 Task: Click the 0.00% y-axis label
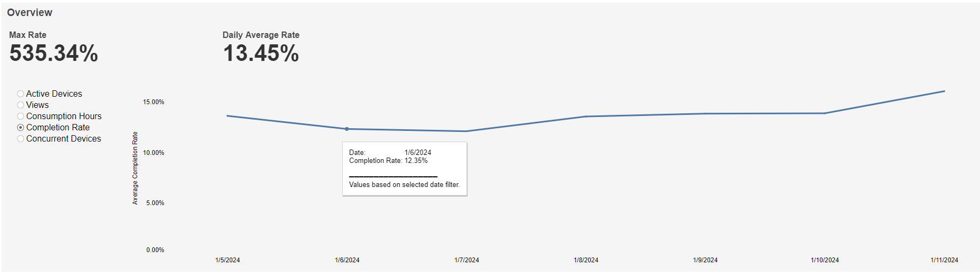point(155,250)
